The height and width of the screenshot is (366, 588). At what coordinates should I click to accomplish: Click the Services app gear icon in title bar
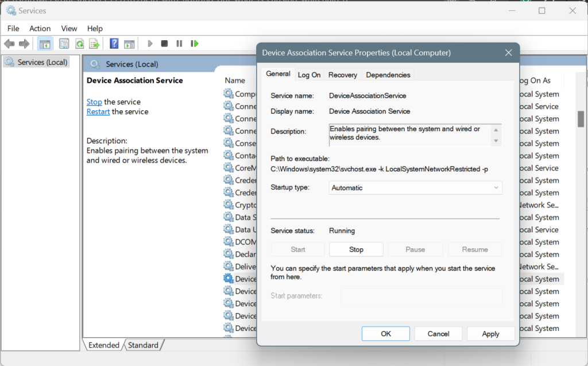[11, 10]
